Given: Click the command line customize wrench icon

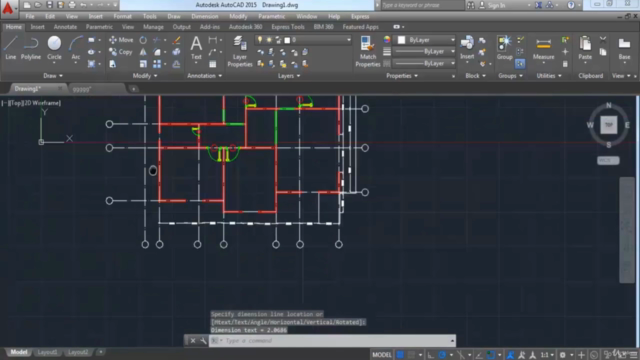Looking at the screenshot, I should pyautogui.click(x=203, y=340).
